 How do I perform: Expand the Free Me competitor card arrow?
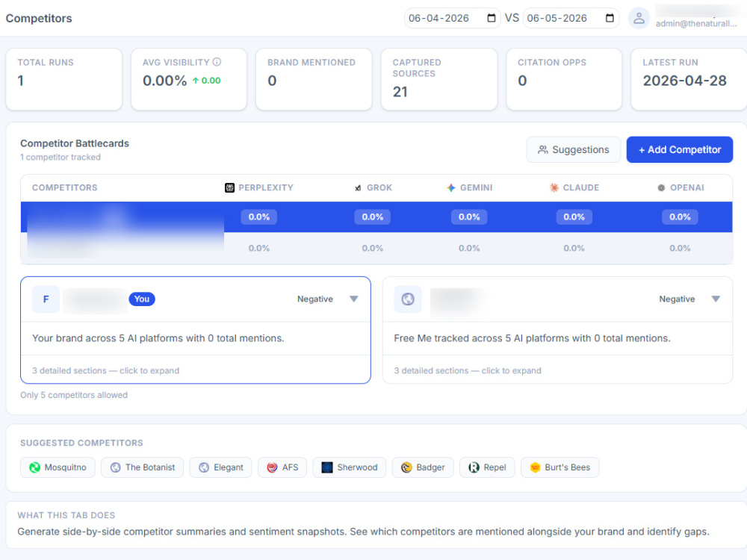pos(716,299)
